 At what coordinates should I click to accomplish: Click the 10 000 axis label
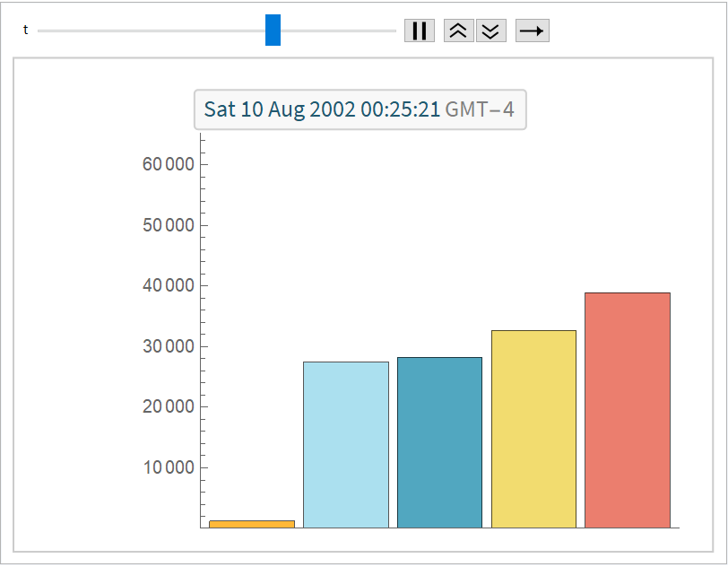coord(169,467)
